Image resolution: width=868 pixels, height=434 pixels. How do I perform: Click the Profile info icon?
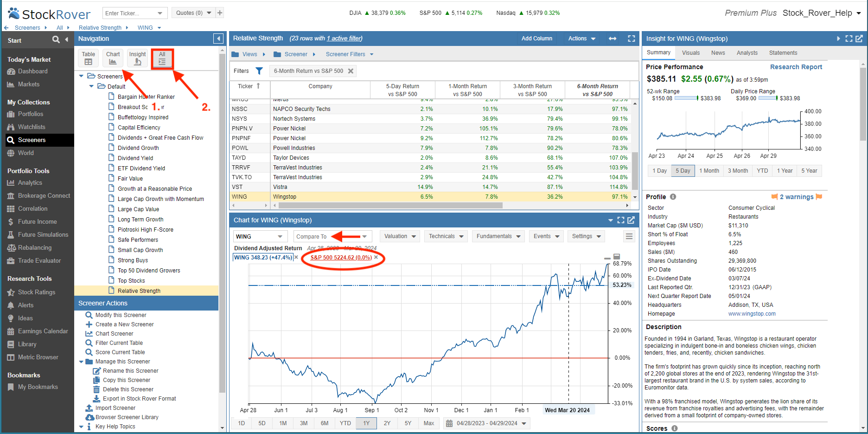point(673,197)
